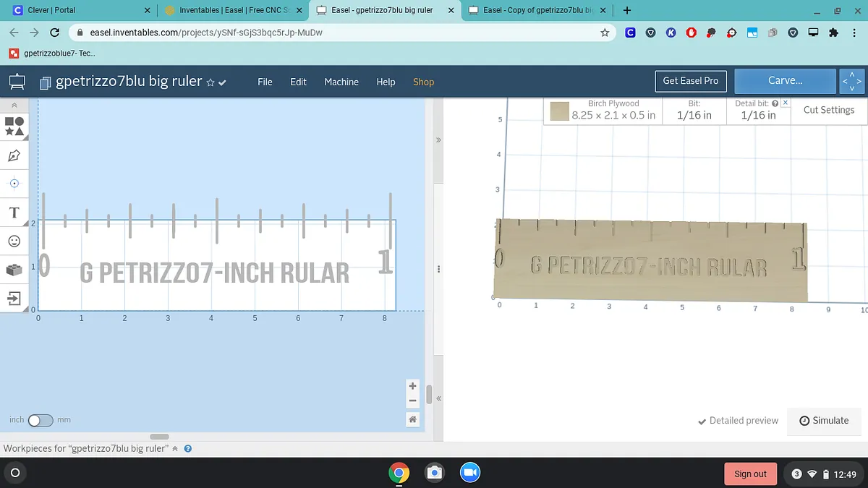This screenshot has height=488, width=868.
Task: Star the gpetrizzo7blu big ruler project
Action: click(210, 82)
